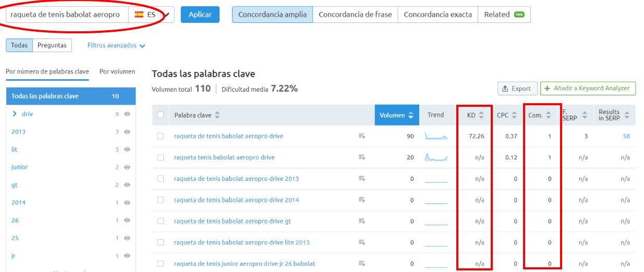
Task: Check box for 'aeropro drive 2013' keyword
Action: point(161,179)
